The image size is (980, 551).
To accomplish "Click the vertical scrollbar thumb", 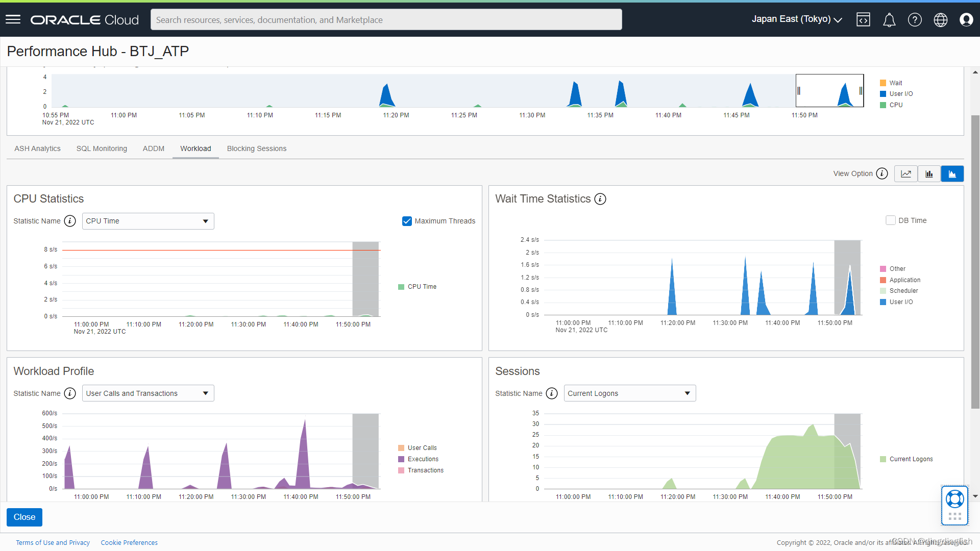I will (x=975, y=262).
